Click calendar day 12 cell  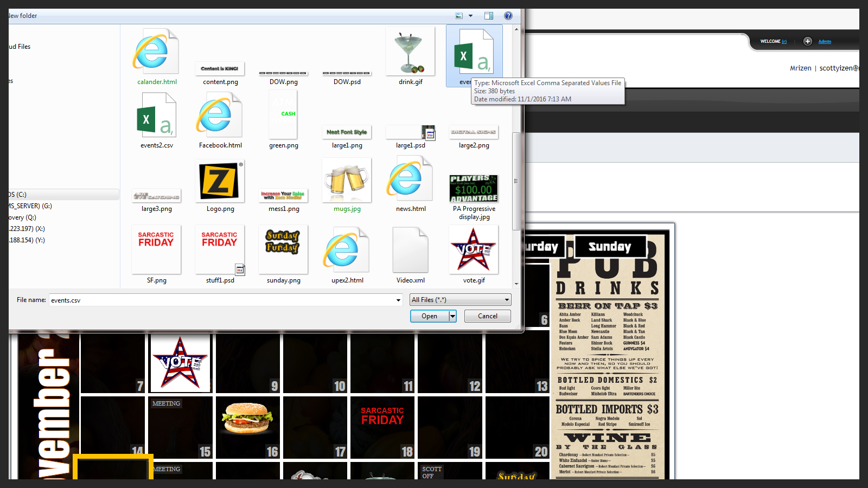pyautogui.click(x=450, y=363)
